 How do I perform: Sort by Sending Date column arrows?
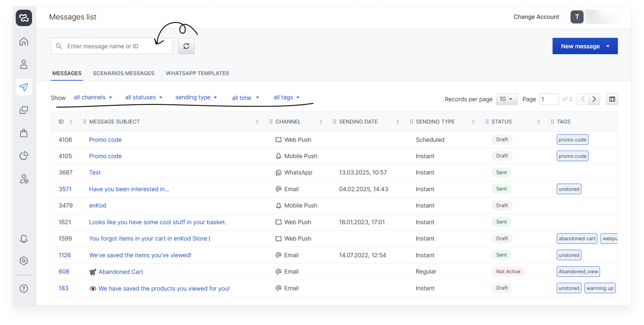coord(397,122)
